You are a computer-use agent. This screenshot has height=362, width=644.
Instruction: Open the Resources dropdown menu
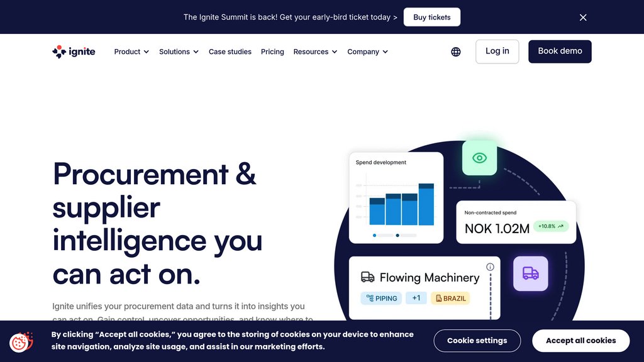(x=315, y=52)
